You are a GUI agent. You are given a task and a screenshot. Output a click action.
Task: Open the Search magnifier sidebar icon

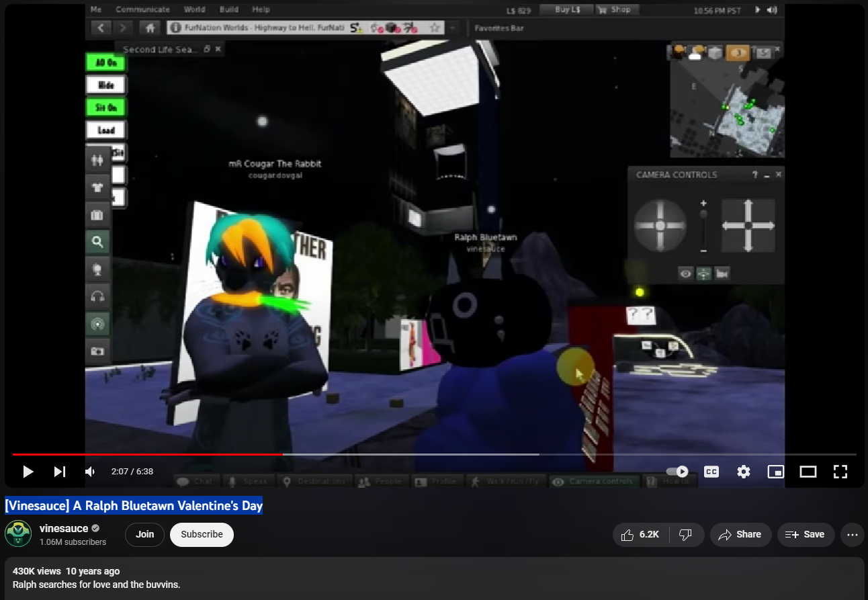pyautogui.click(x=97, y=242)
